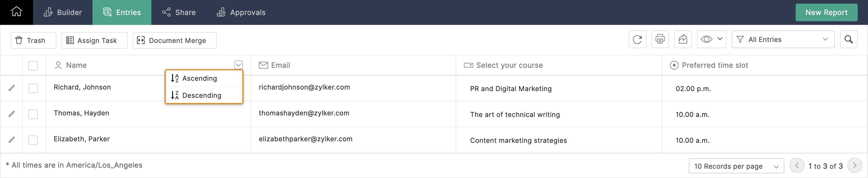The height and width of the screenshot is (178, 868).
Task: Open the All Entries filter dropdown
Action: [x=783, y=40]
